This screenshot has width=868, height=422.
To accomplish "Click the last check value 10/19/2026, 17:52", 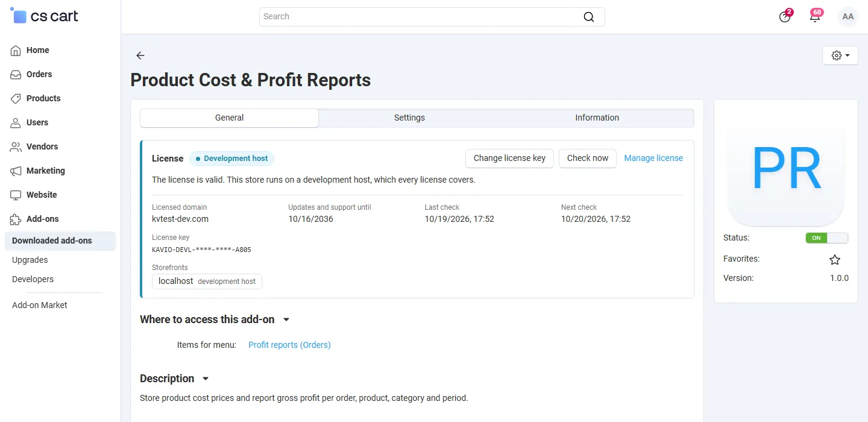I will tap(459, 219).
